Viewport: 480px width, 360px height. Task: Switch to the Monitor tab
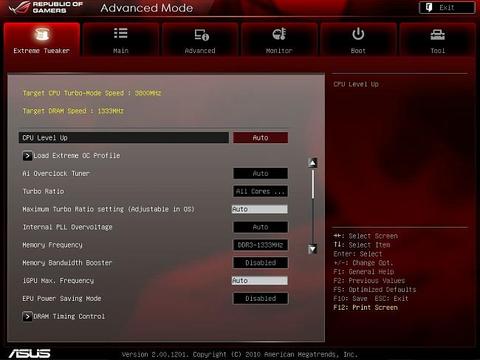tap(279, 39)
